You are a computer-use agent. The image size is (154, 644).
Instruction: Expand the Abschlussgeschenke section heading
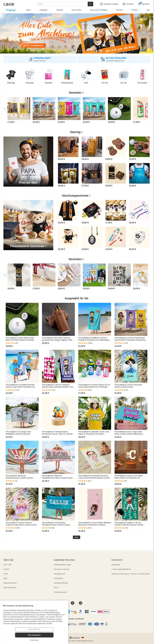(76, 196)
